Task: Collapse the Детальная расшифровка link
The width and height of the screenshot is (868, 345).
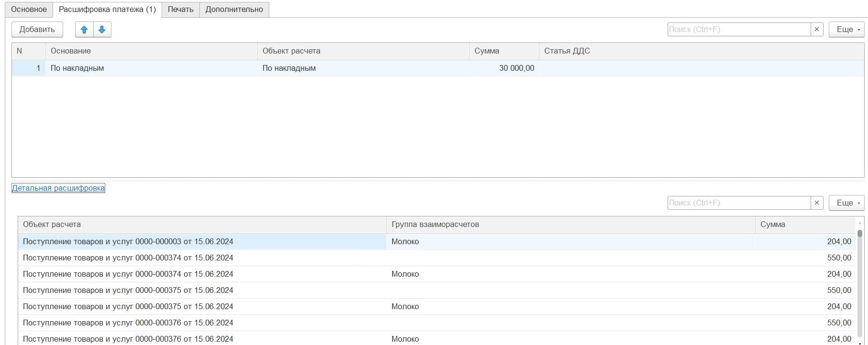Action: 58,188
